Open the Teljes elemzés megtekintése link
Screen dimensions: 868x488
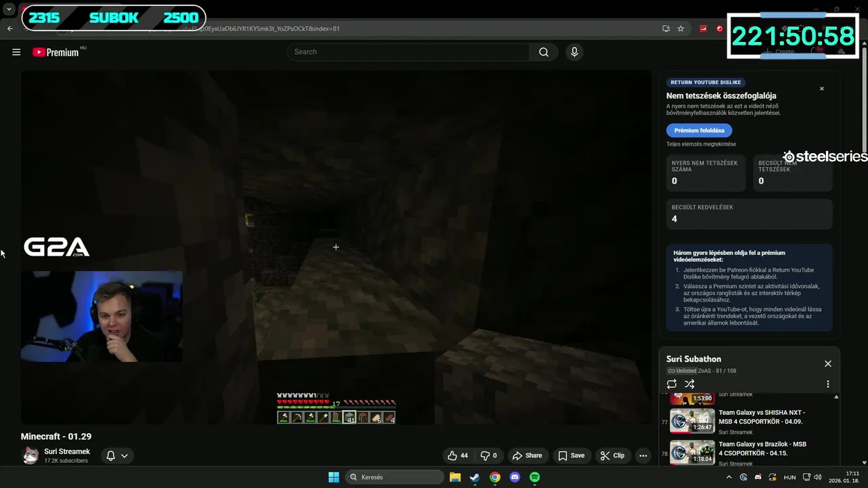(701, 144)
